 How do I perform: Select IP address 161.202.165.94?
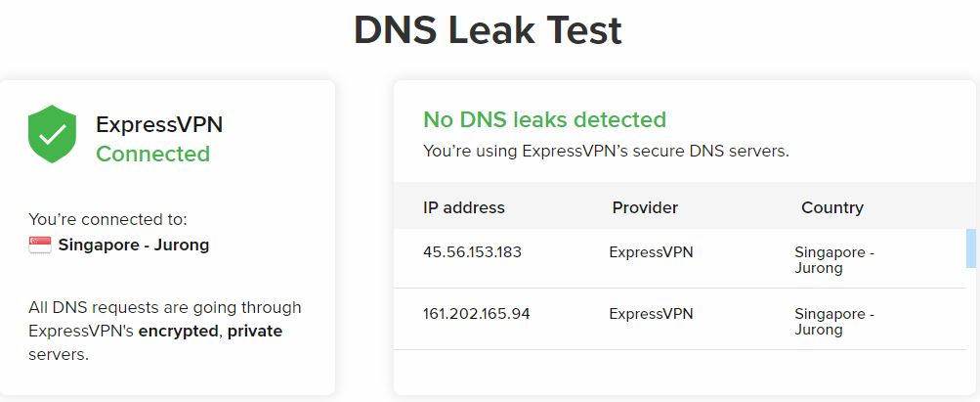(x=477, y=313)
